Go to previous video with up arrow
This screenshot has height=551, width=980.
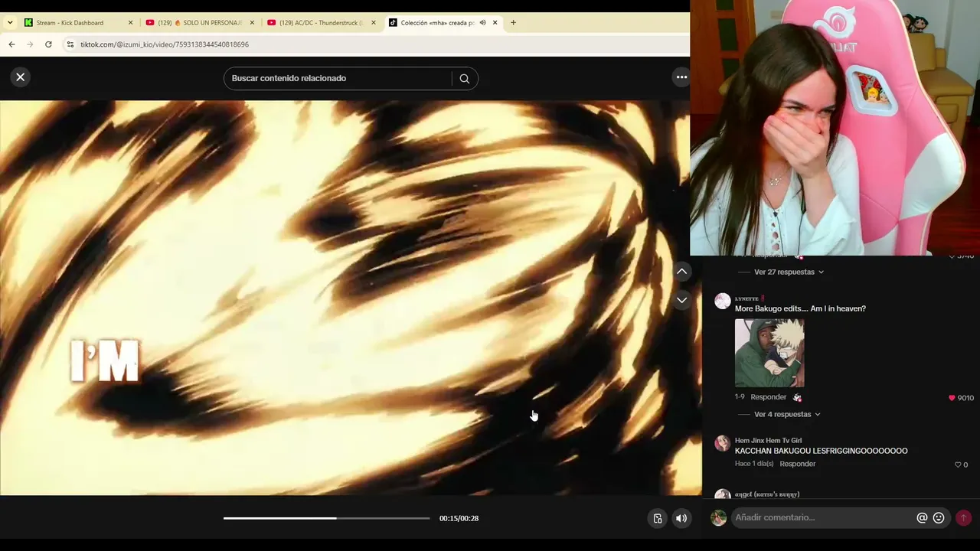point(681,272)
